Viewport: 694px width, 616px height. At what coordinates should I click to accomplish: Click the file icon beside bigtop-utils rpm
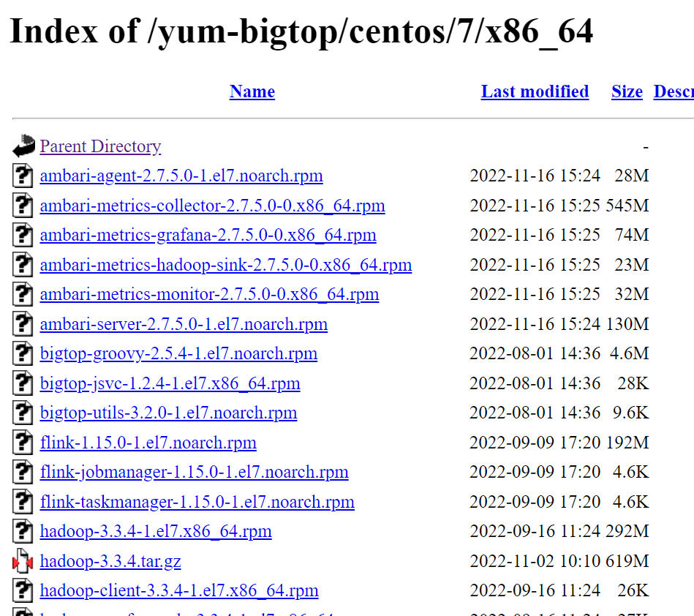tap(23, 413)
